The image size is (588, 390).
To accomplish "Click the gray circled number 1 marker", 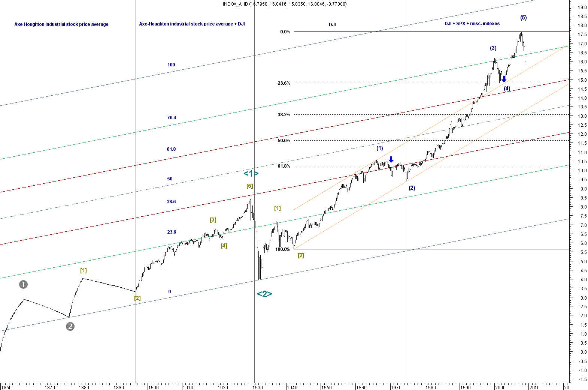I will (x=23, y=285).
